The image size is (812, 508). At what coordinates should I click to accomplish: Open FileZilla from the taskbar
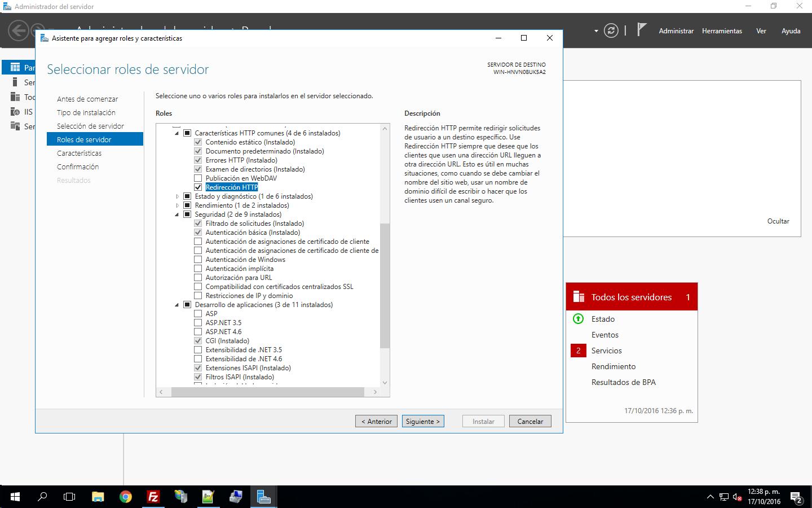(153, 497)
